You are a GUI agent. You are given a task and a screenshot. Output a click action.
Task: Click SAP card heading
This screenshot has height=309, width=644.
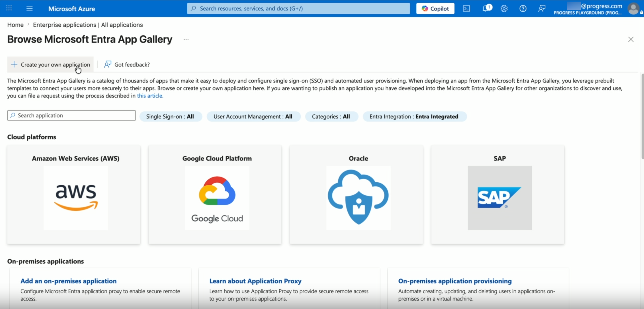click(500, 158)
